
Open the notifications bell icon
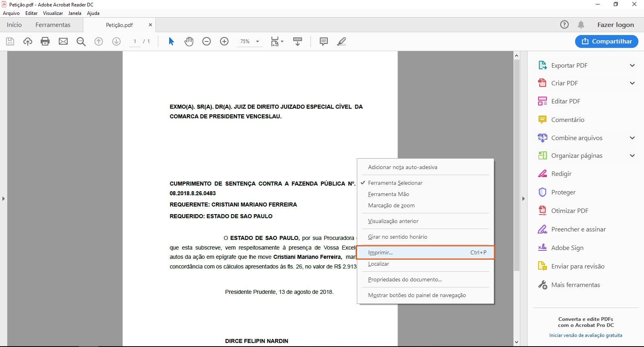tap(581, 25)
